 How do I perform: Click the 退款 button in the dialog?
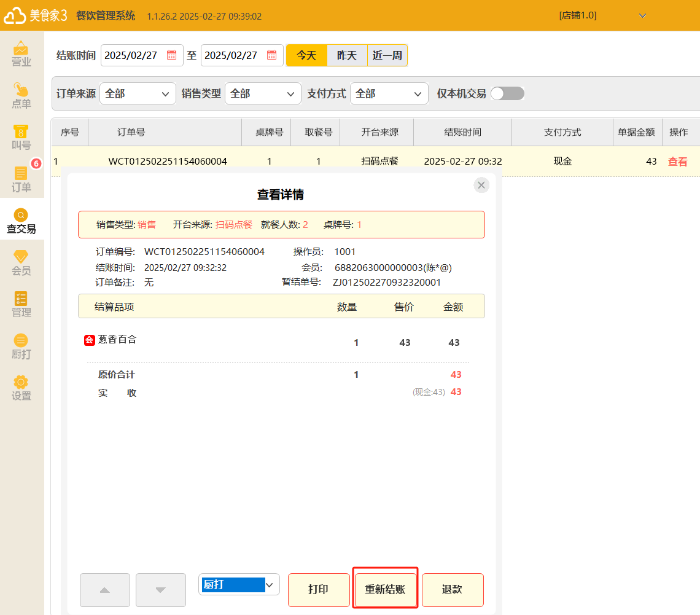pos(453,589)
